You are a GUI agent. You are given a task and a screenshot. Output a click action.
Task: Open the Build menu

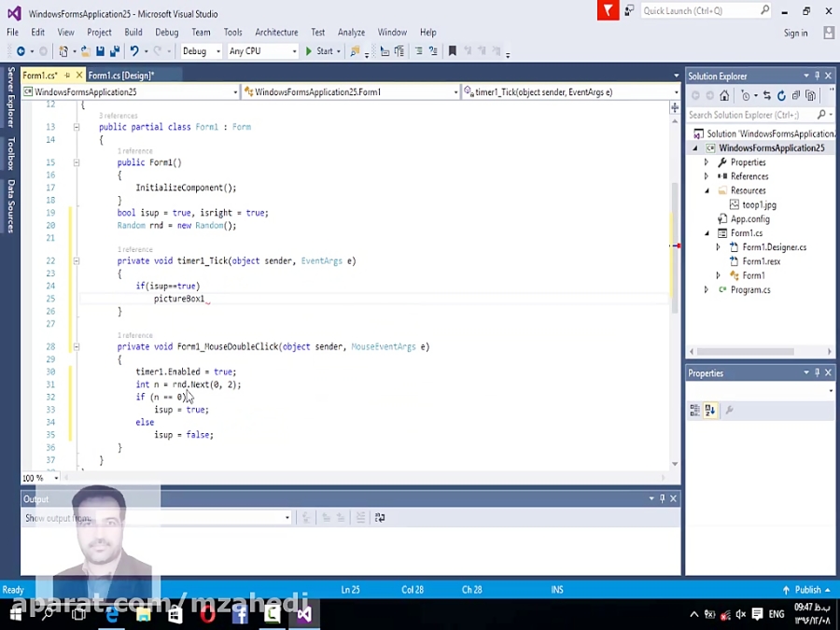tap(133, 32)
